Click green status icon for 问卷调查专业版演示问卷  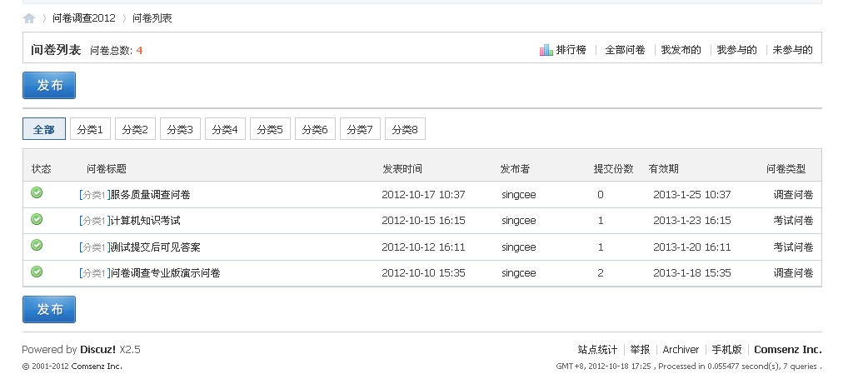point(37,271)
